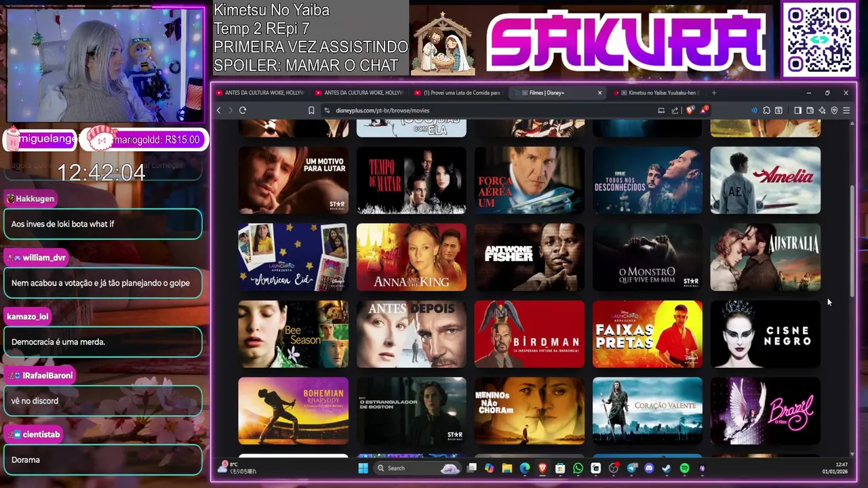The image size is (868, 488).
Task: Open the Brave Wallet icon
Action: (x=810, y=110)
